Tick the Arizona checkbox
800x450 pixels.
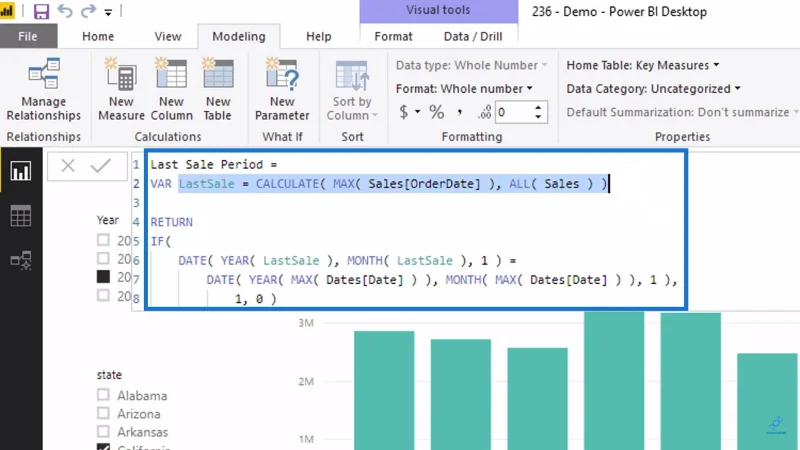103,413
